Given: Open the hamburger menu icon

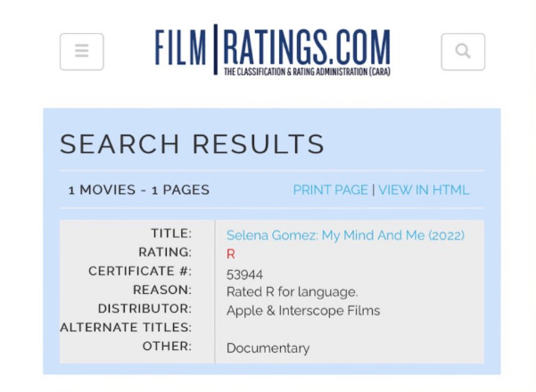Looking at the screenshot, I should point(82,52).
